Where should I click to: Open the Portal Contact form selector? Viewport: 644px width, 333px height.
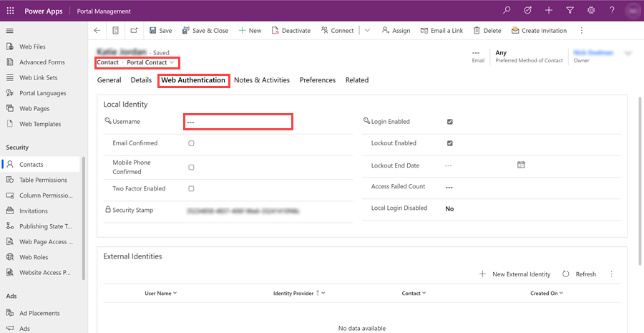point(150,62)
